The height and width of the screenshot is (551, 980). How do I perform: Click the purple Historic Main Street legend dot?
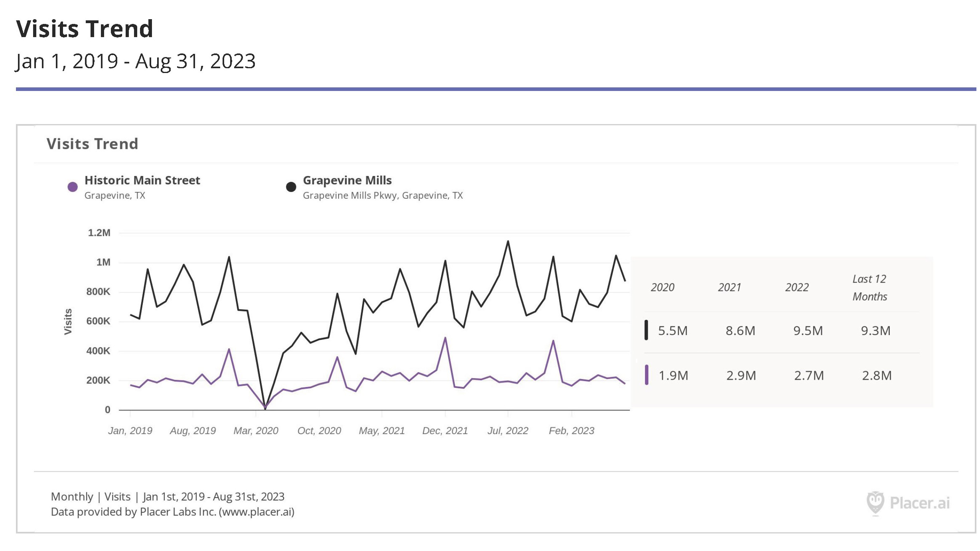[73, 187]
